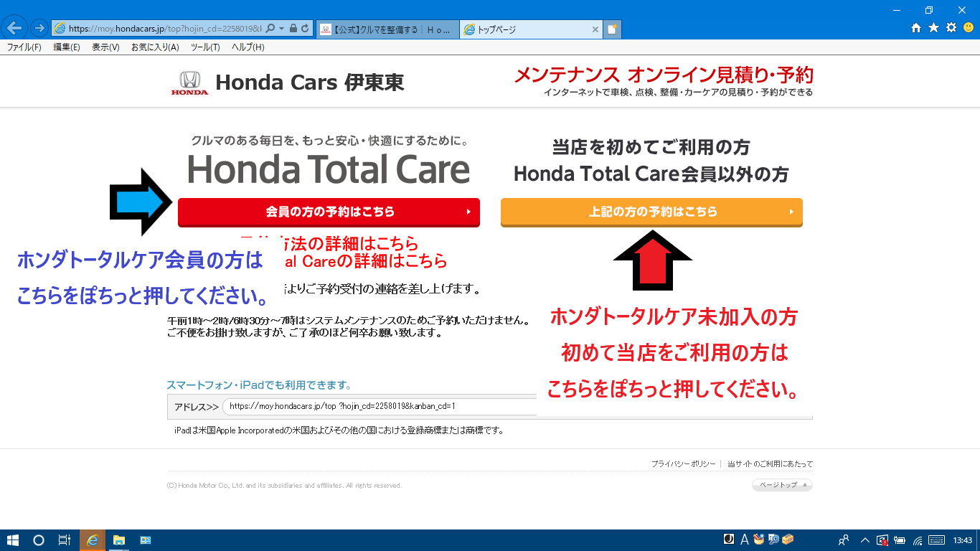Open the new tab button
Viewport: 980px width, 551px height.
pos(612,29)
